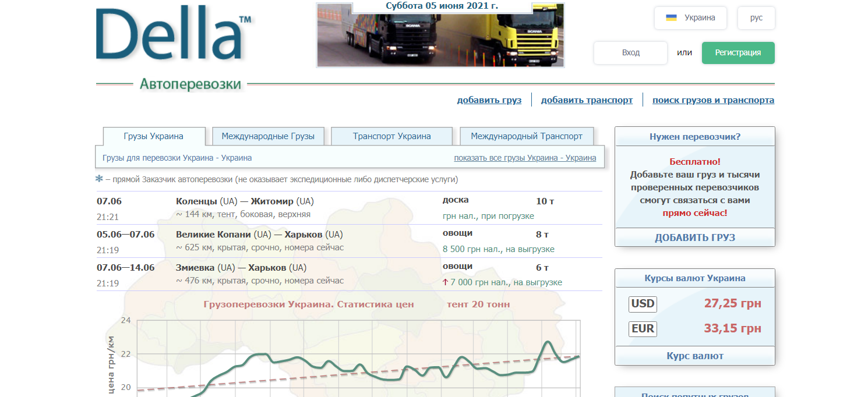
Task: Select the Международный Транспорт tab
Action: 526,137
